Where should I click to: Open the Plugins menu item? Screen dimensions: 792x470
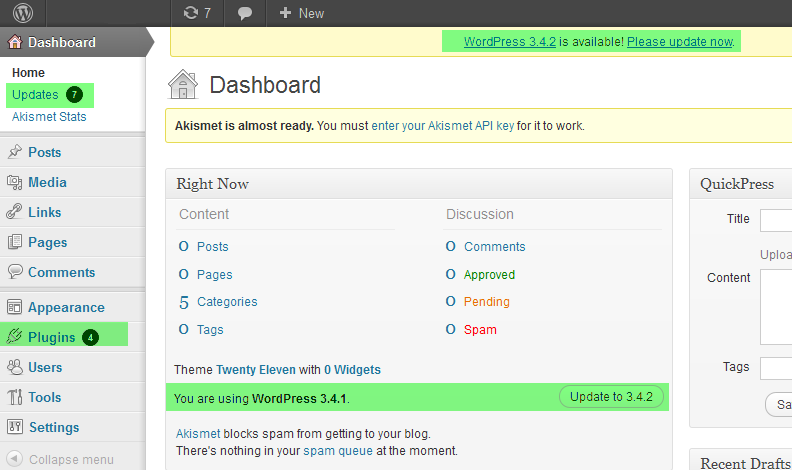(52, 337)
